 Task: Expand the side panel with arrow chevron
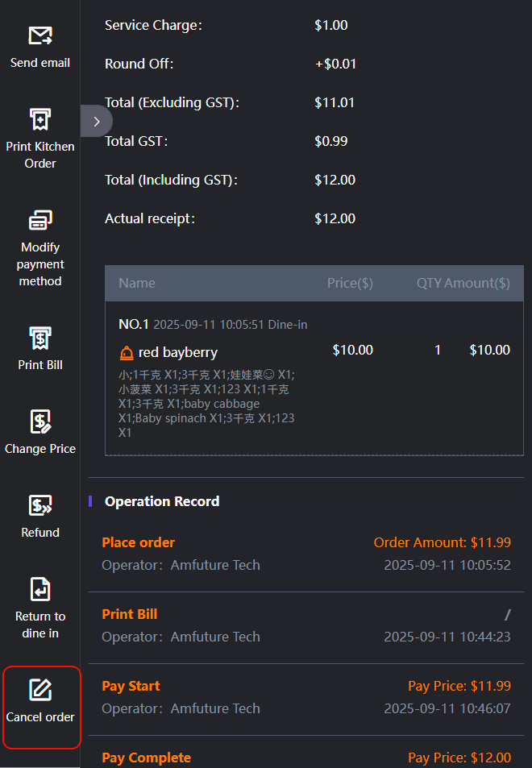97,121
